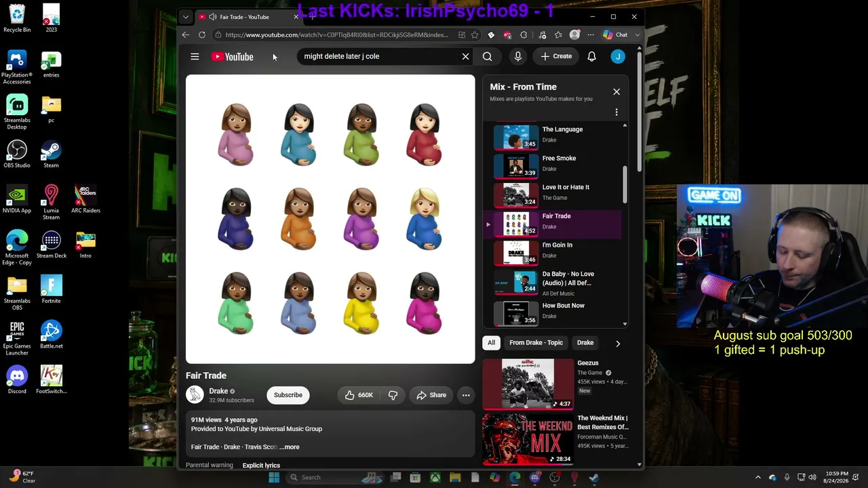Play Love It or Hate It in mix
Image resolution: width=868 pixels, height=488 pixels.
(x=554, y=195)
